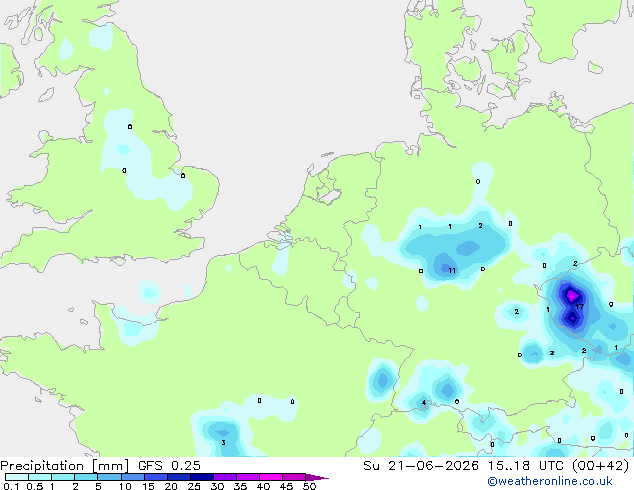Click the legend label "0.5"
Viewport: 634px width, 490px height.
(34, 486)
